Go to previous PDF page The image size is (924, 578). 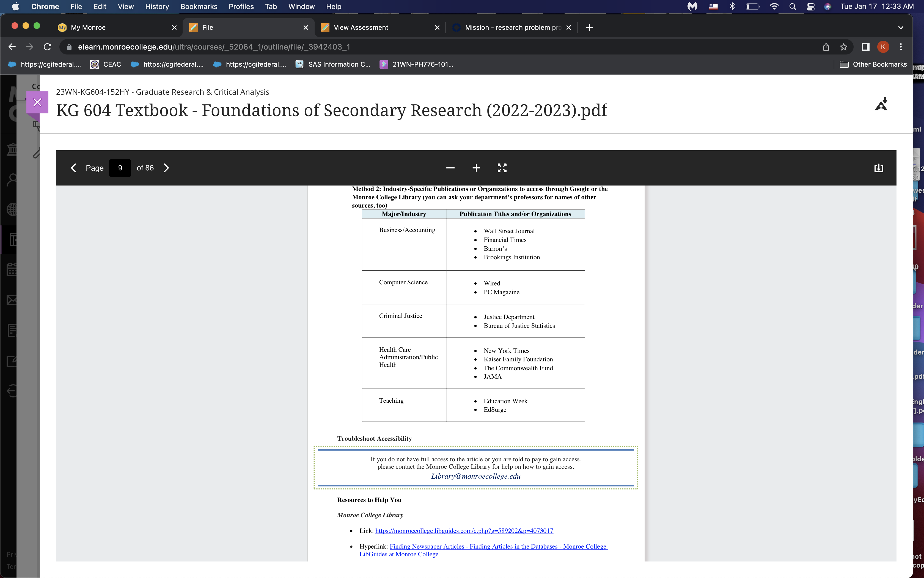(74, 168)
